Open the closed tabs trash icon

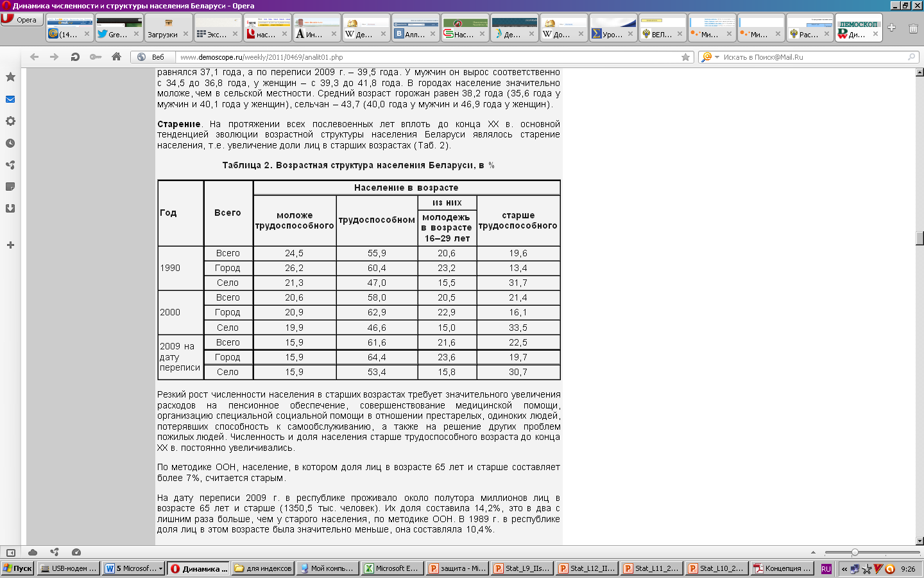click(x=913, y=28)
